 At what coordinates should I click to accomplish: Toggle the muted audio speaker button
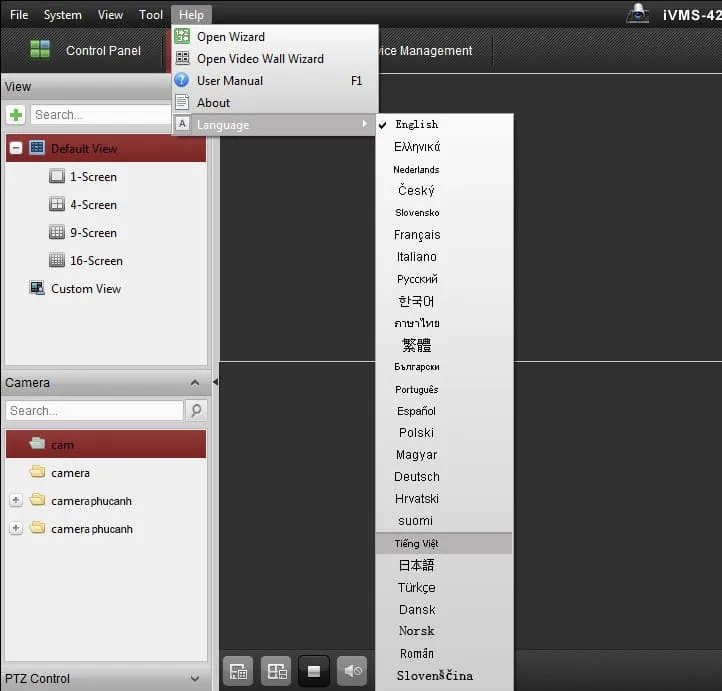pyautogui.click(x=351, y=671)
